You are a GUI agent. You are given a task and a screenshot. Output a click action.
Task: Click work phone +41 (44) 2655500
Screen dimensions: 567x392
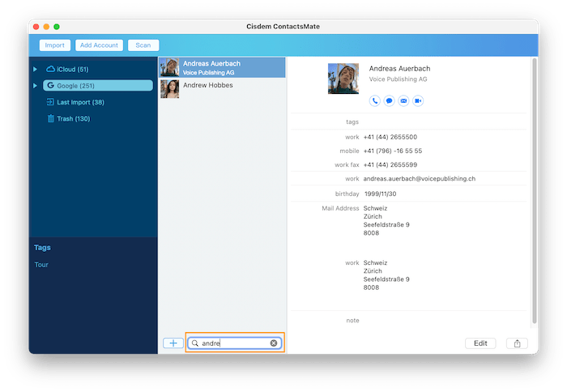[x=390, y=137]
